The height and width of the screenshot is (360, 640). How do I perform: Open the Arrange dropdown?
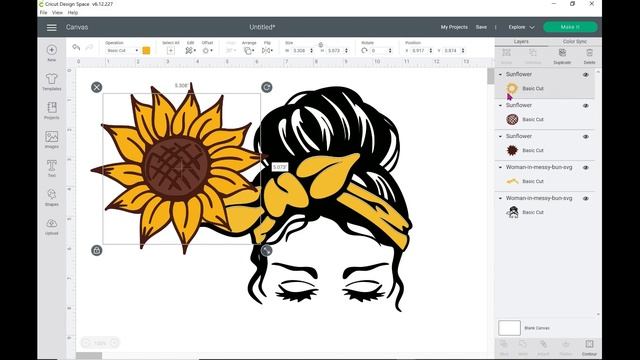248,51
